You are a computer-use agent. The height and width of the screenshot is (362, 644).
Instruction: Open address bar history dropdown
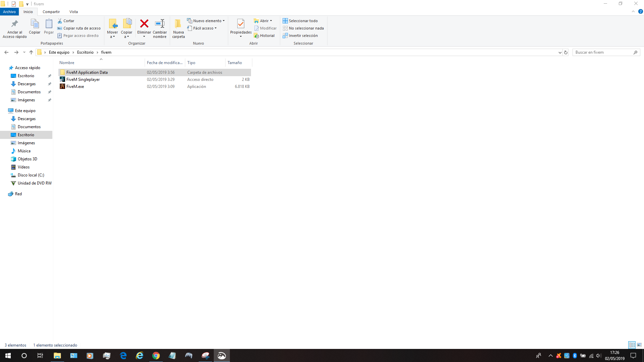(560, 52)
